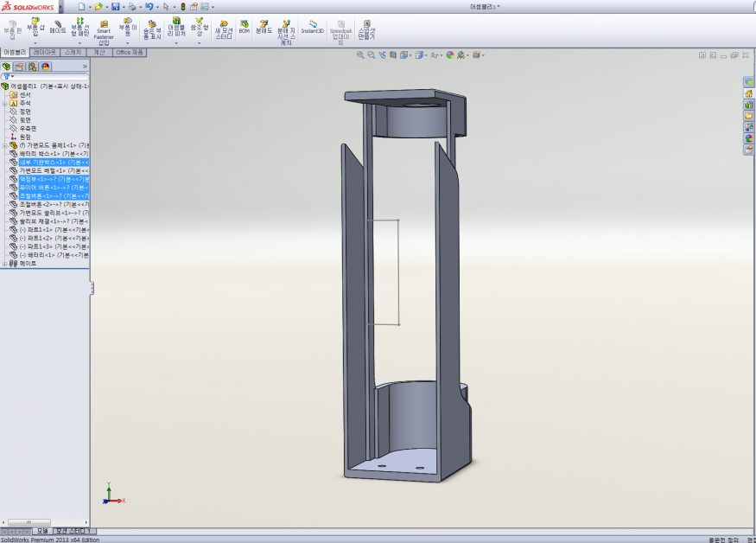The image size is (756, 543).
Task: Click 분해도 (Exploded View) tool
Action: tap(264, 27)
